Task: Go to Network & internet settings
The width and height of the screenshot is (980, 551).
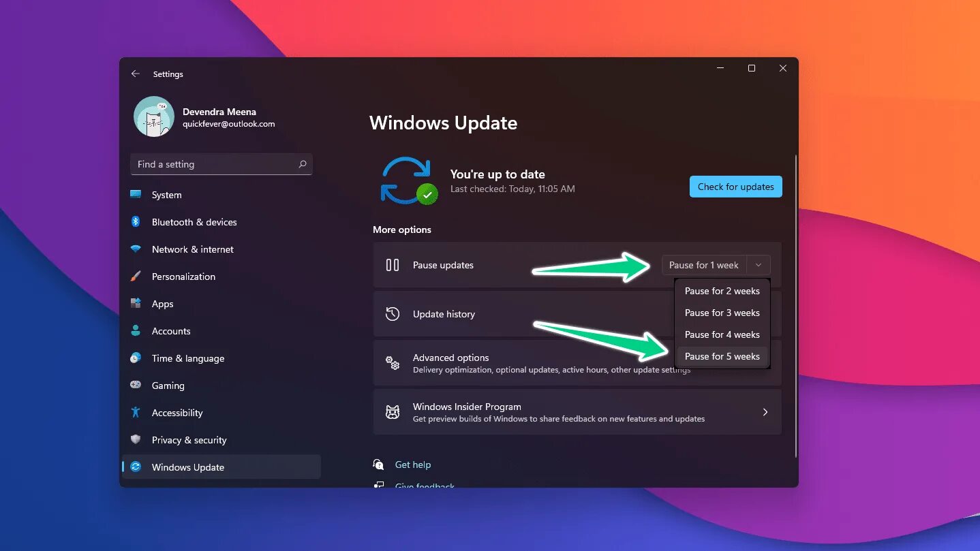Action: 193,249
